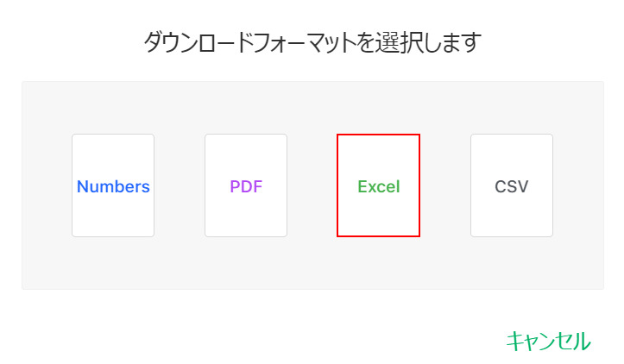Click the ダウンロードフォーマットを選択します heading

point(312,42)
